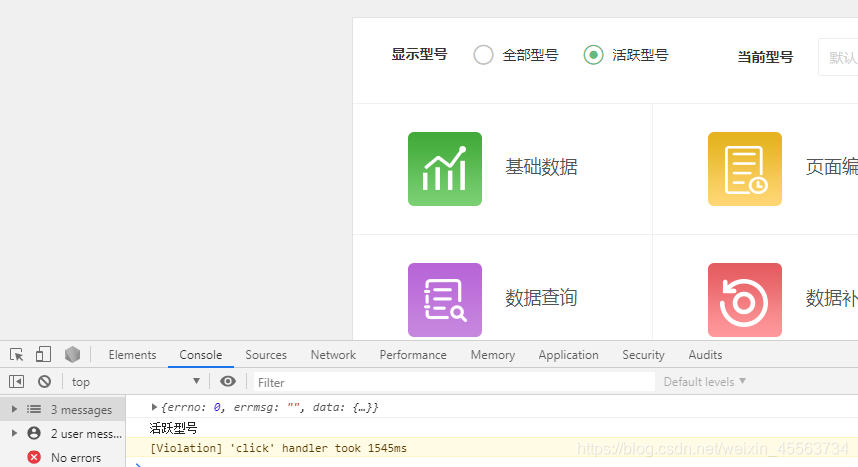Focus the console Filter input field
The height and width of the screenshot is (467, 858).
pyautogui.click(x=454, y=382)
